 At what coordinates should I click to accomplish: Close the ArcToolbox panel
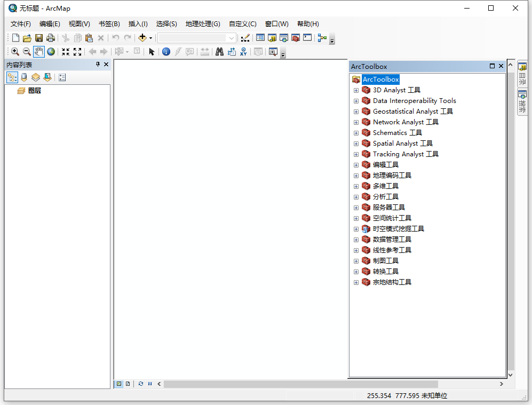pos(501,66)
